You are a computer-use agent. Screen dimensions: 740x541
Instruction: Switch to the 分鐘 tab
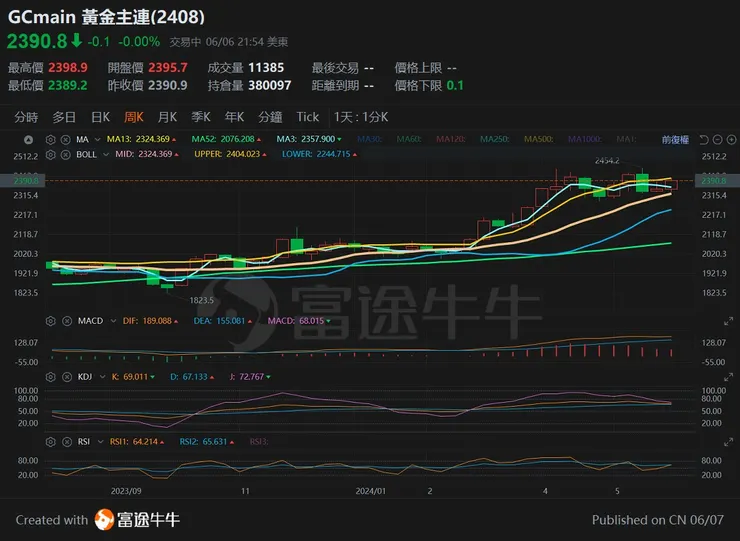[x=270, y=117]
